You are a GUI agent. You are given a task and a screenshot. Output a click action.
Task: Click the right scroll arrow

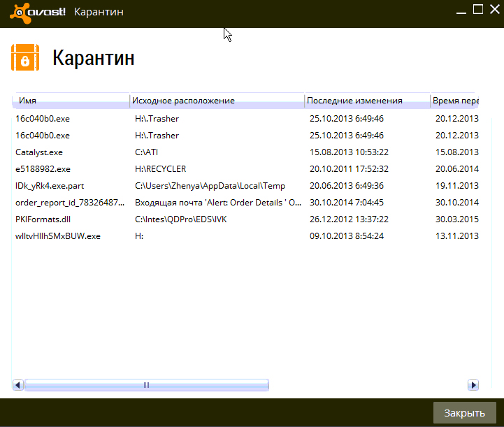tap(473, 385)
